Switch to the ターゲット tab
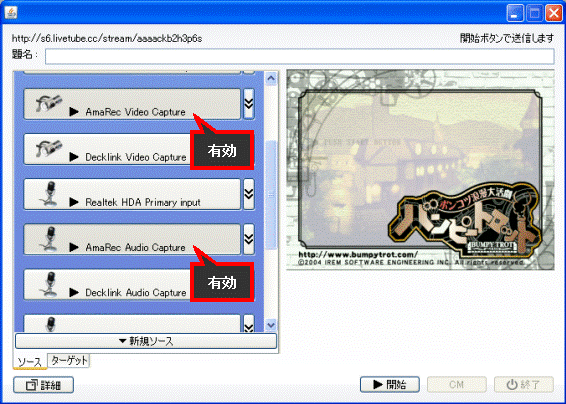 pos(69,360)
